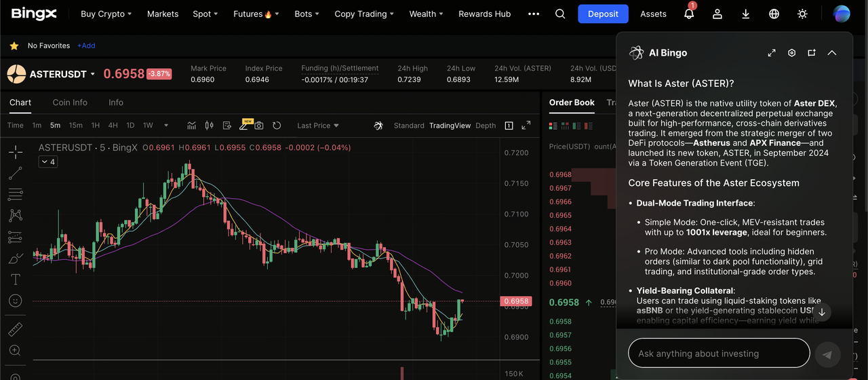Image resolution: width=868 pixels, height=380 pixels.
Task: Toggle the light/dark theme sun icon
Action: [803, 14]
